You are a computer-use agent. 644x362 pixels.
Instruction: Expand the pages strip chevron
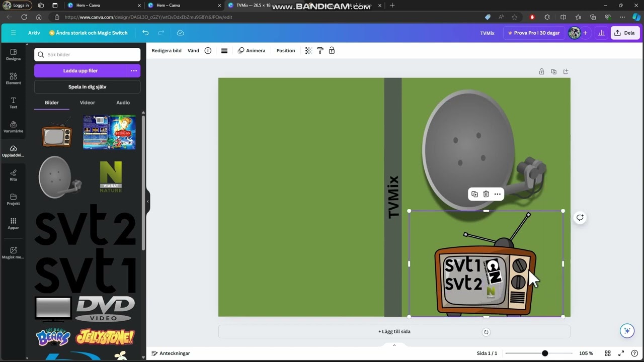[394, 345]
